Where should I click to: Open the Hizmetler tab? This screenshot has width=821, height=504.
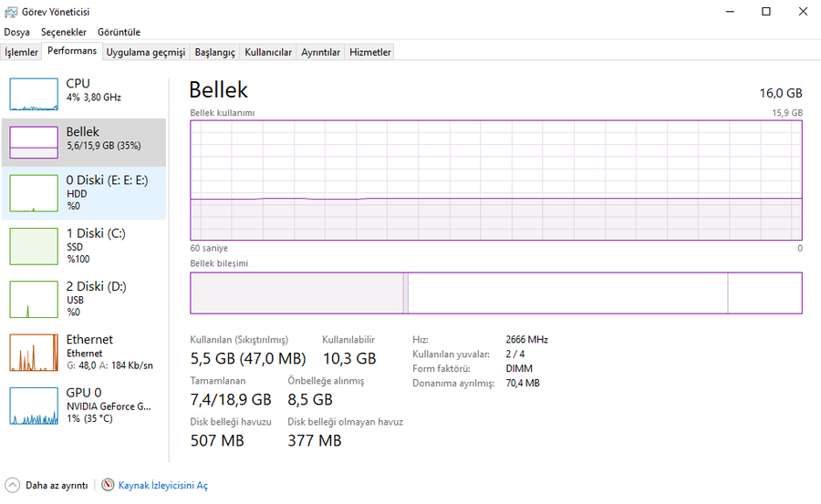[x=370, y=52]
